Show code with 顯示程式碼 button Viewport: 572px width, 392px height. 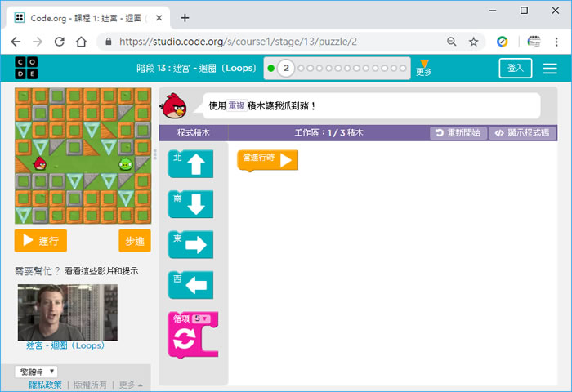522,133
